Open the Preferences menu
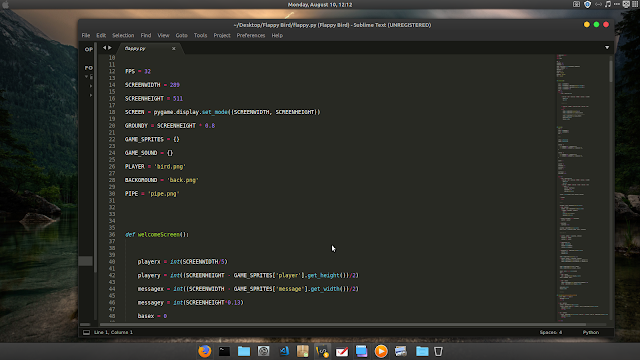This screenshot has height=360, width=640. point(251,36)
